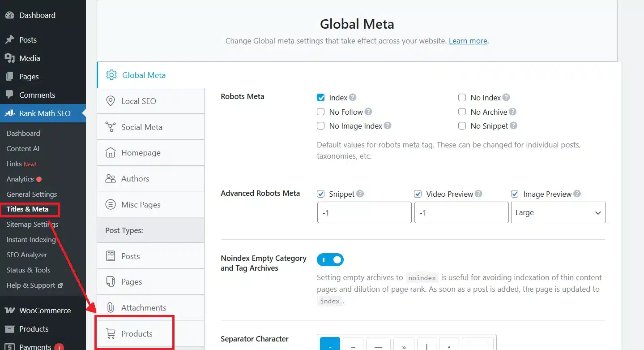Disable the Snippet checkbox

coord(321,194)
